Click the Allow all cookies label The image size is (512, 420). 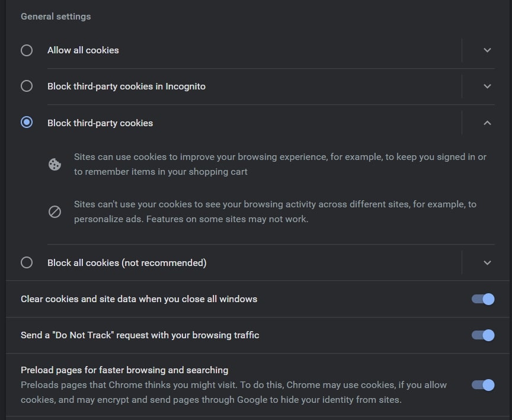[x=83, y=50]
